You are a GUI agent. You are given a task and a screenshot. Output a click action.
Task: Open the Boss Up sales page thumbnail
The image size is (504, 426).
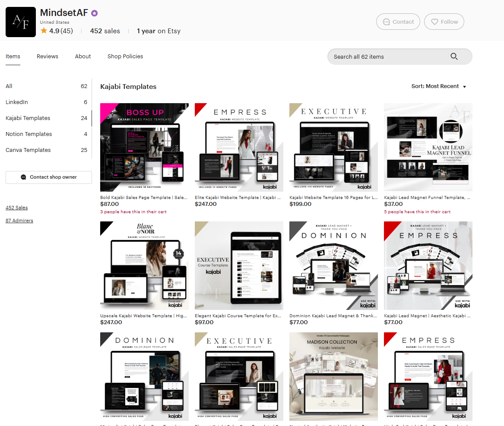(x=144, y=148)
